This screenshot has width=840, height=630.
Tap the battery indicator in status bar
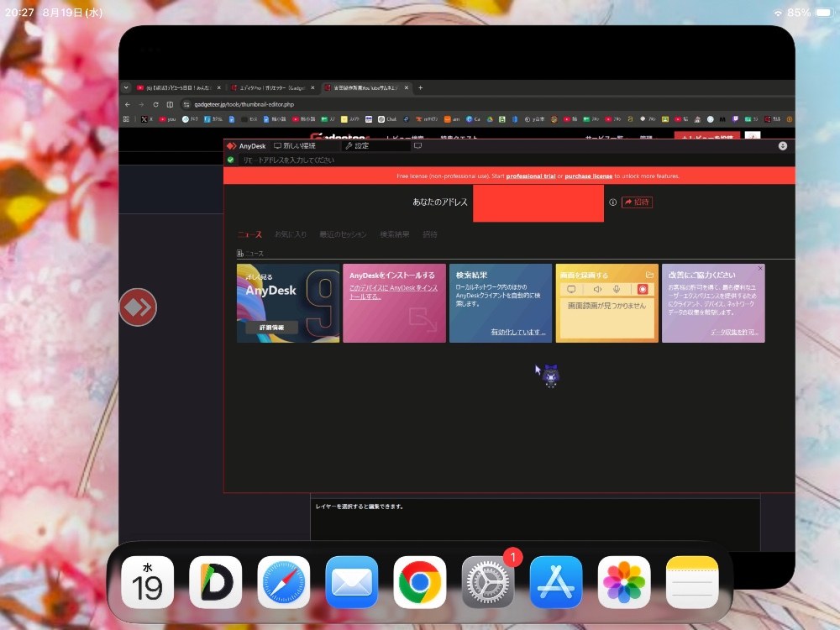coord(824,12)
